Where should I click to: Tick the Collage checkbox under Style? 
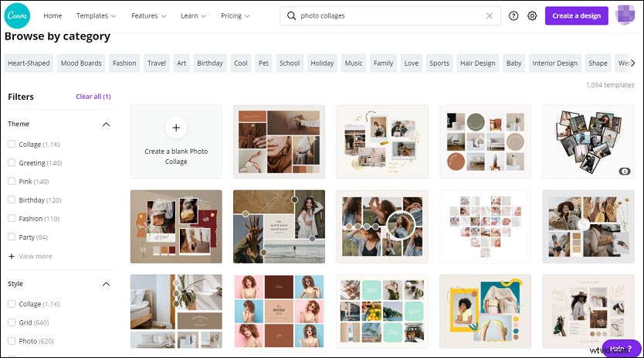12,304
